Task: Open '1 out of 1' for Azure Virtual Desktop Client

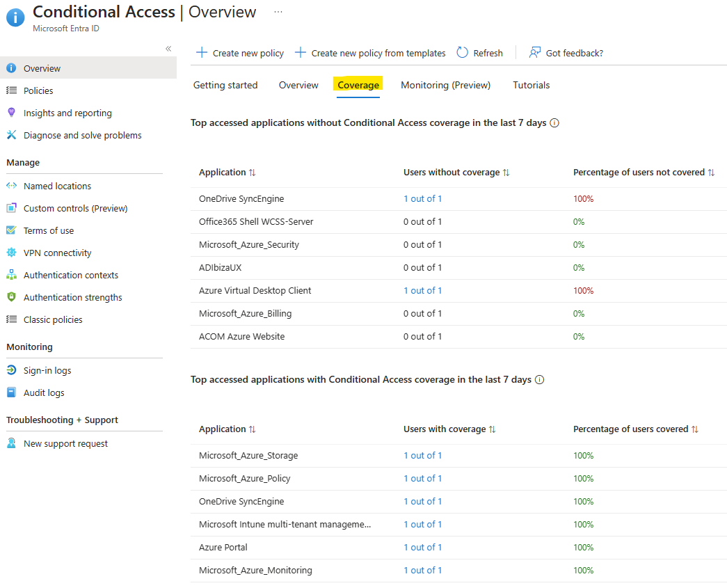Action: (422, 291)
